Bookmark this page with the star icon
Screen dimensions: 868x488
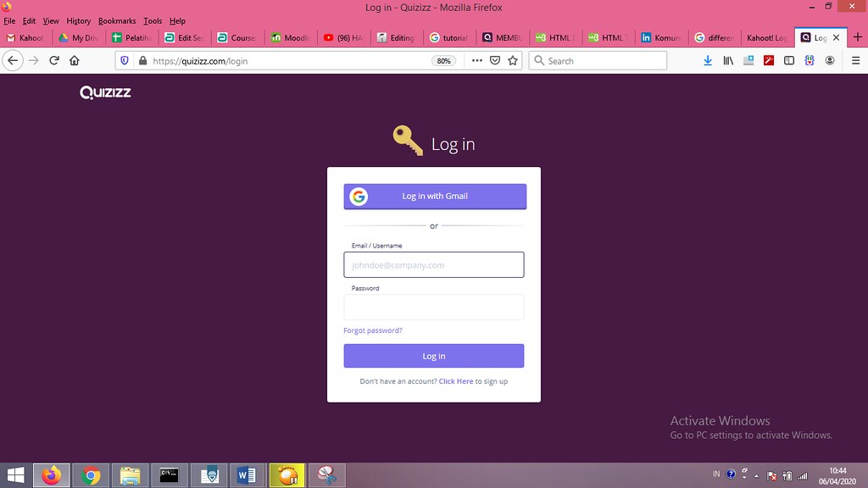point(513,61)
